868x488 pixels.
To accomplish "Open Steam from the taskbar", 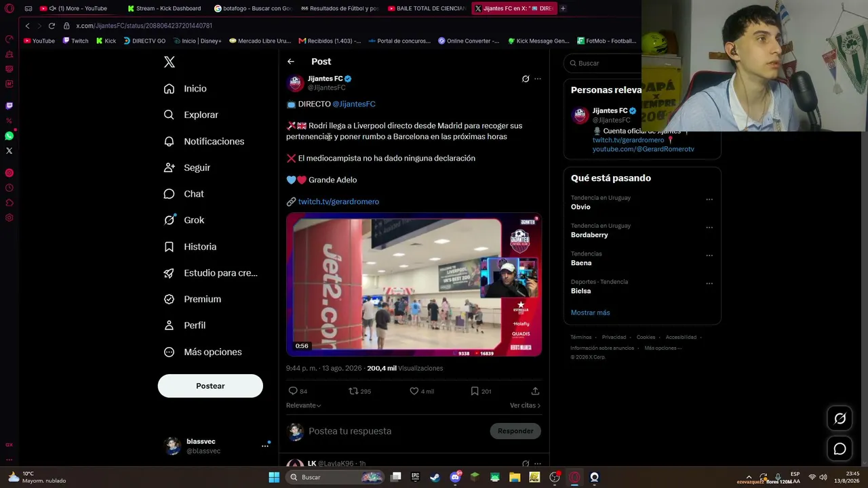I will click(435, 477).
